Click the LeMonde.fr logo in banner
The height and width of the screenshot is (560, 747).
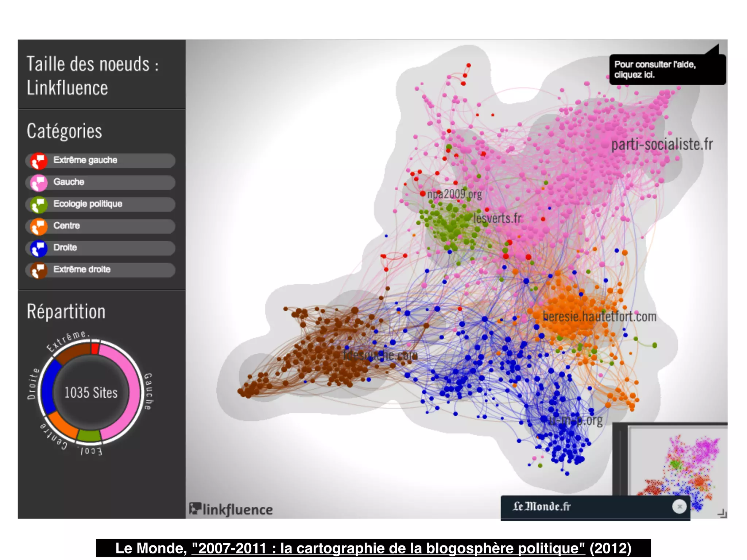click(x=541, y=506)
